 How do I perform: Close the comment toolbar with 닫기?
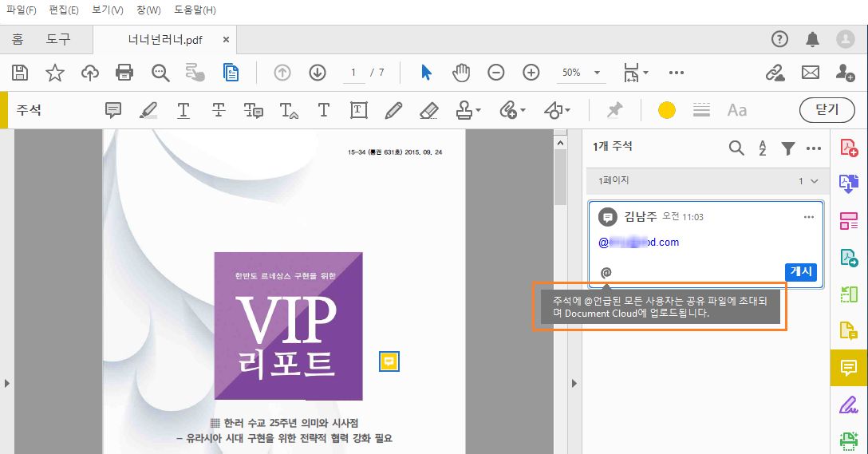[827, 110]
